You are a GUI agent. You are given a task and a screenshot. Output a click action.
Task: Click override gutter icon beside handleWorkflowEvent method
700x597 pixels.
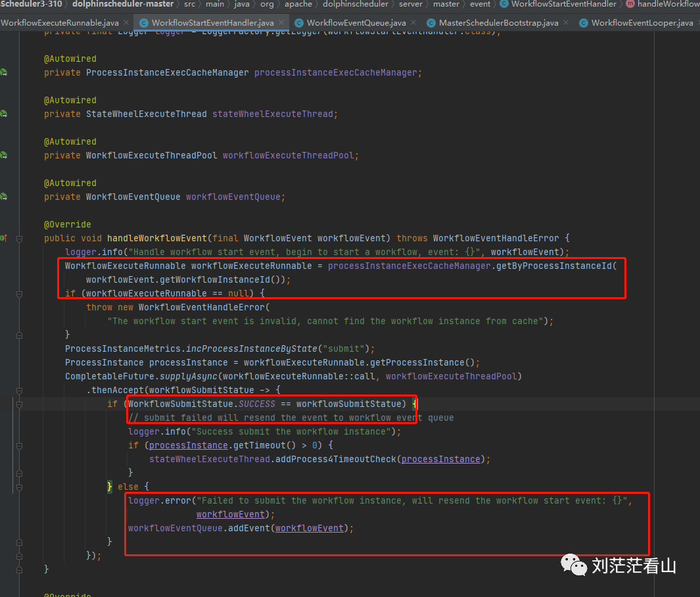(x=3, y=238)
